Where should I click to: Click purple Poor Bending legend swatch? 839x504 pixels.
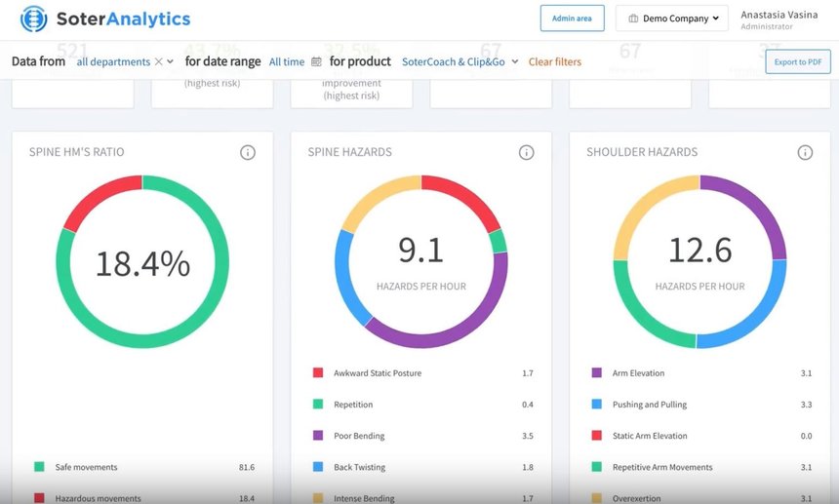(x=318, y=436)
